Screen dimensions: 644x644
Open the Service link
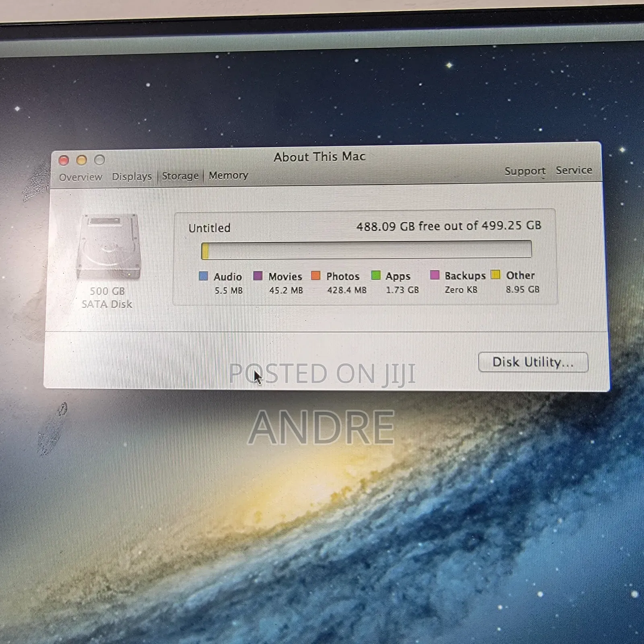tap(574, 170)
